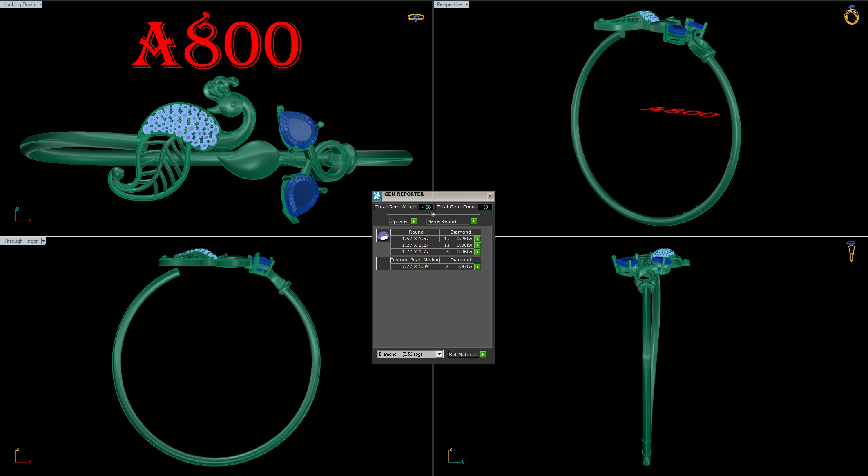Click the 3.97tw weight cell
Viewport: 868px width, 476px height.
[464, 266]
